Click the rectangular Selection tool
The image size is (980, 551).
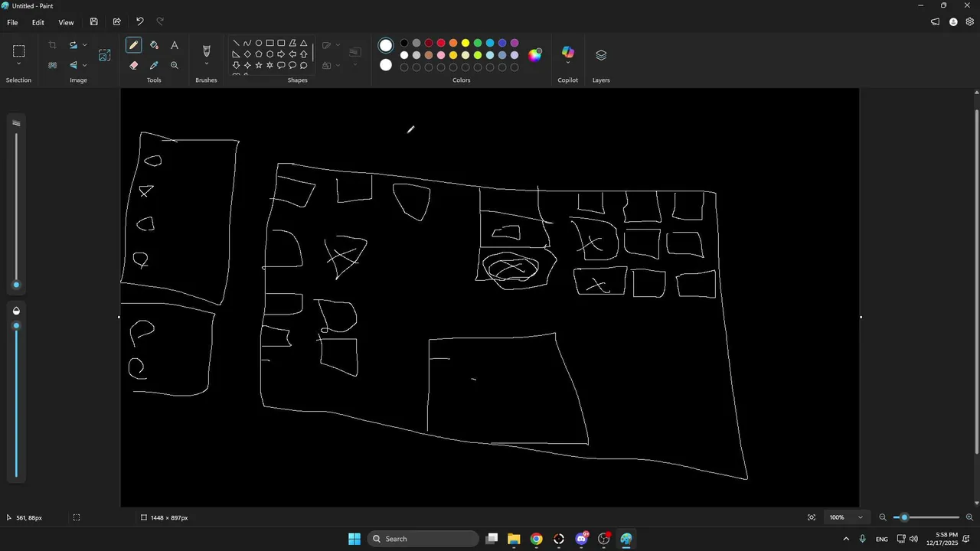point(19,51)
